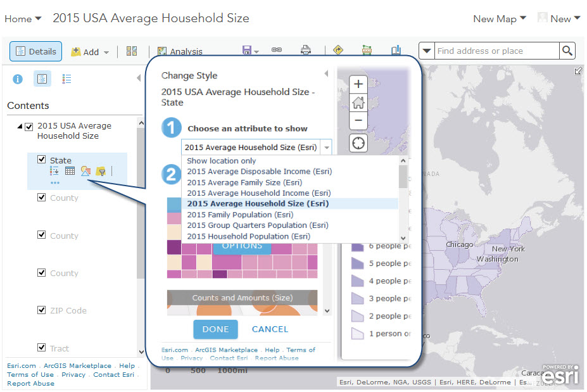Click the DONE button

point(215,329)
